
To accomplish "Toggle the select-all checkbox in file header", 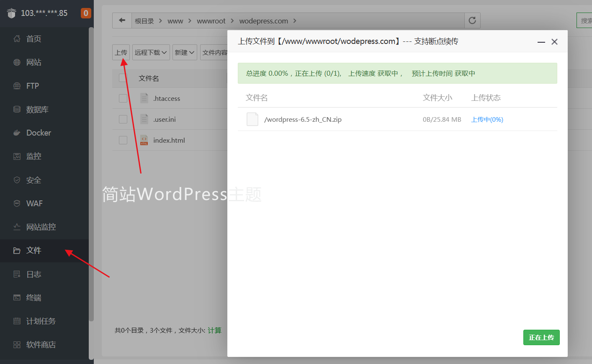I will click(123, 78).
